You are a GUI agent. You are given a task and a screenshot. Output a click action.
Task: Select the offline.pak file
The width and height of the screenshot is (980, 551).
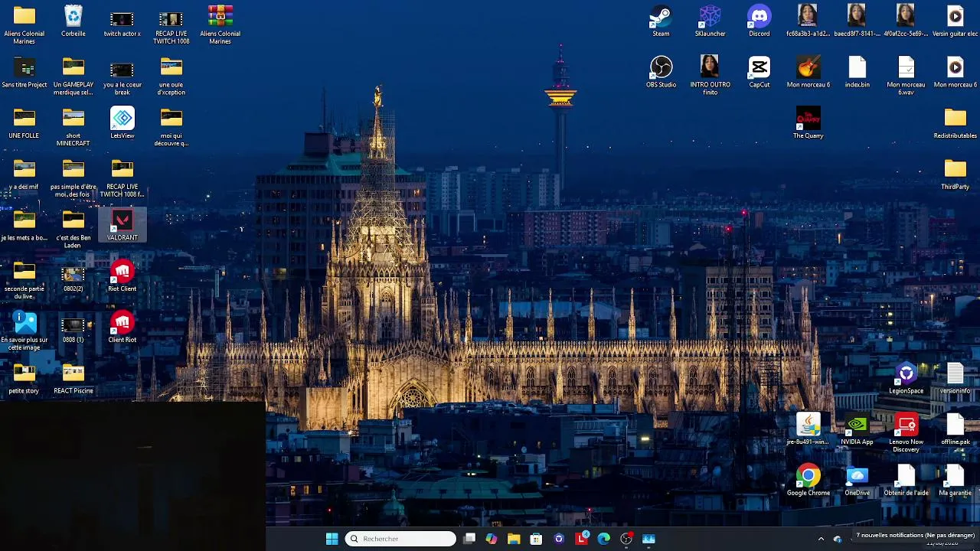point(955,425)
